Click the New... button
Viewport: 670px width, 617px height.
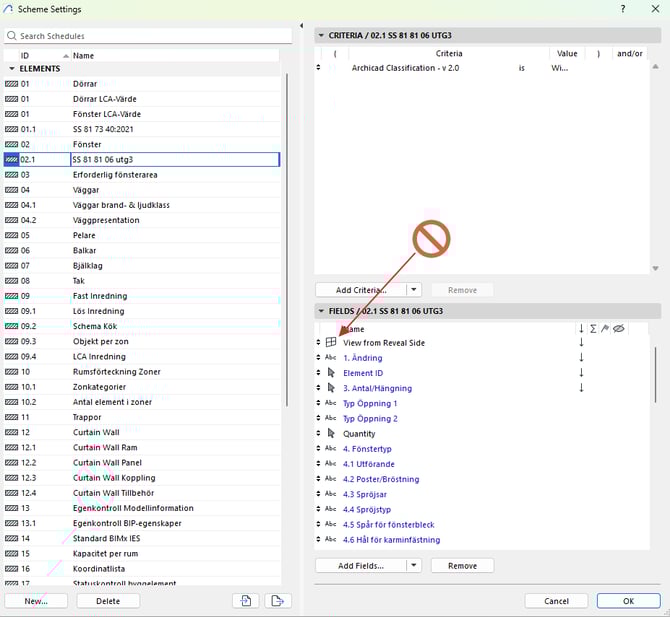tap(36, 601)
